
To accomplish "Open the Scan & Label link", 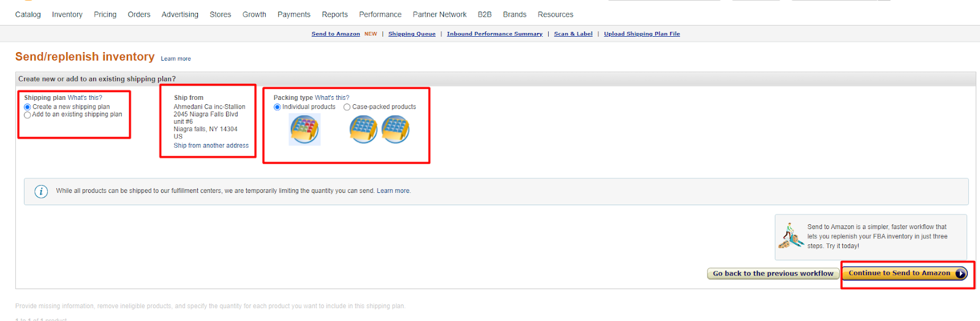I will point(573,34).
